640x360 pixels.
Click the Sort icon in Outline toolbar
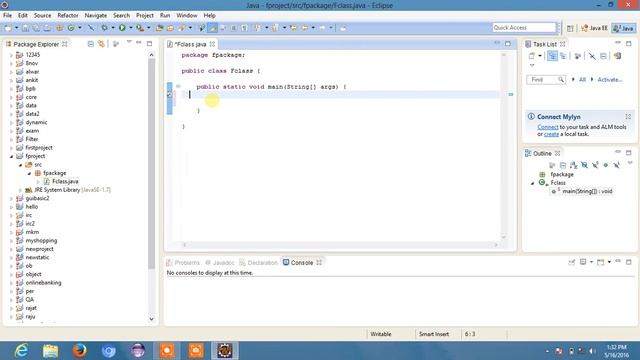pos(573,165)
